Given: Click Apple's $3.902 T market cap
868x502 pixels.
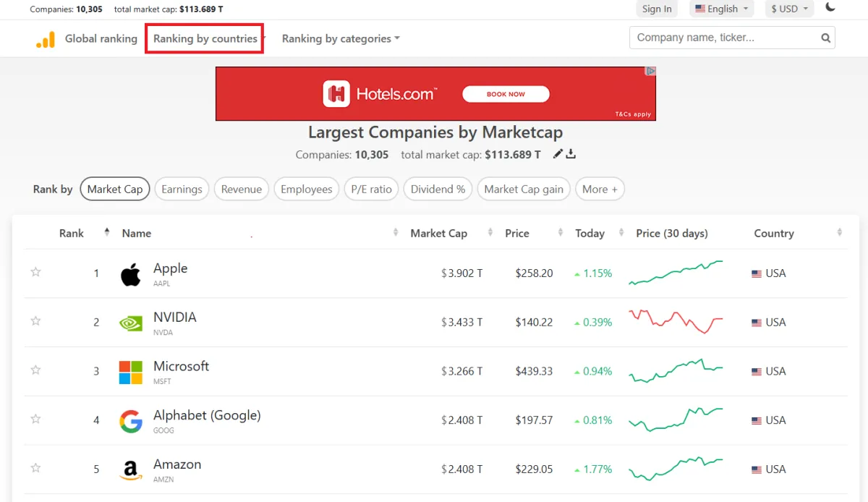Looking at the screenshot, I should 461,273.
